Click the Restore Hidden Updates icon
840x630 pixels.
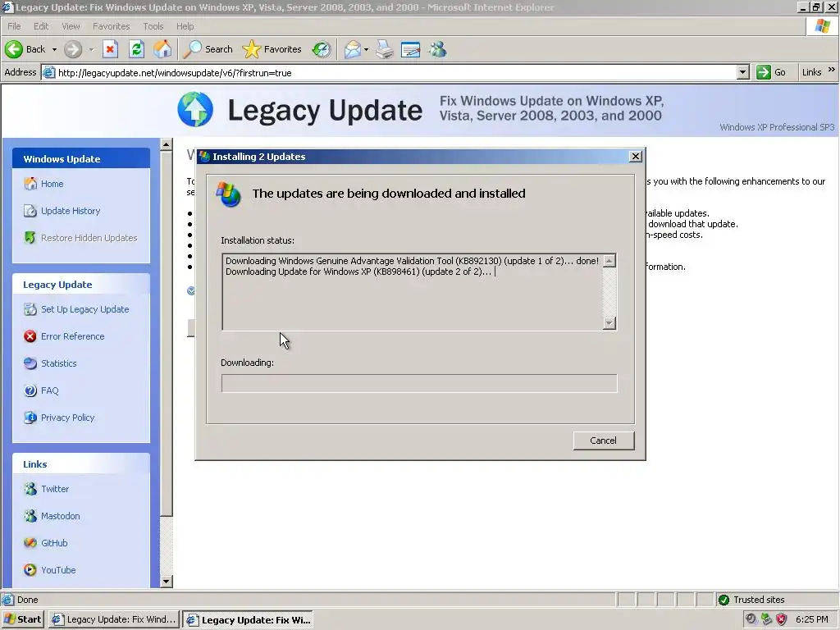click(30, 237)
